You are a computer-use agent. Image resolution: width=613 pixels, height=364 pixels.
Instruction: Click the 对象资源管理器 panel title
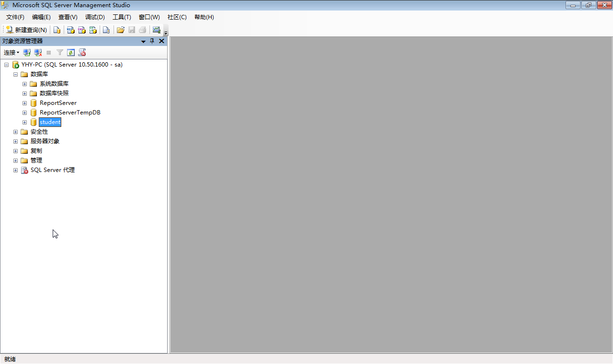[23, 41]
